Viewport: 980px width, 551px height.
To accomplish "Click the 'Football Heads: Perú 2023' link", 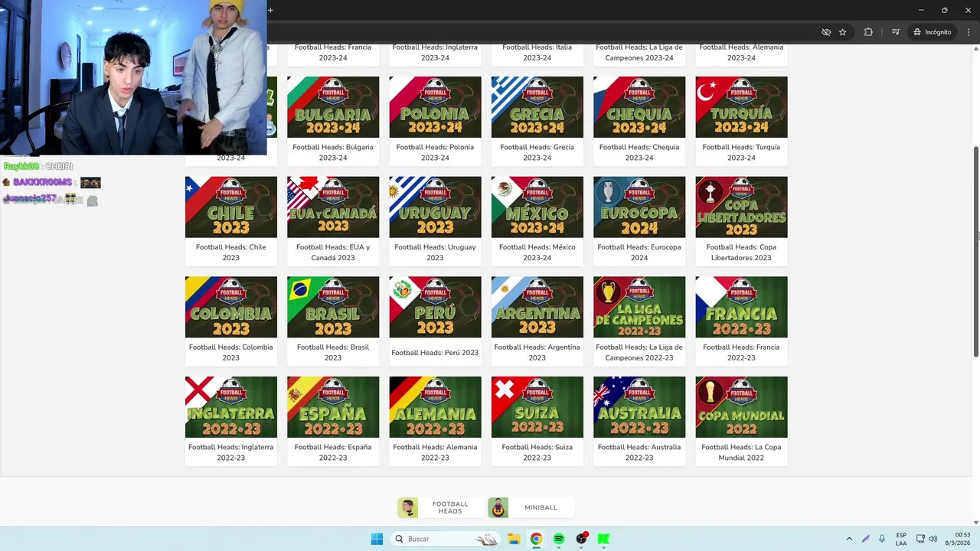I will pyautogui.click(x=435, y=353).
